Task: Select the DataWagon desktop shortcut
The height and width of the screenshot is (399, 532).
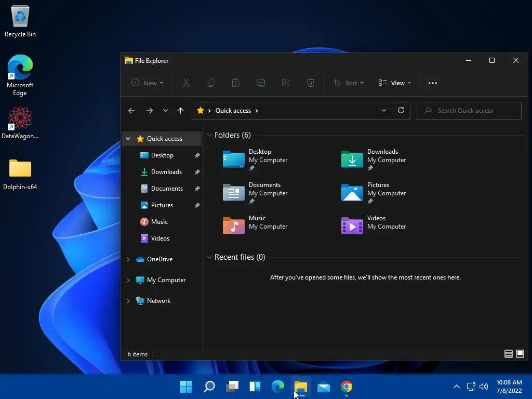Action: (20, 123)
